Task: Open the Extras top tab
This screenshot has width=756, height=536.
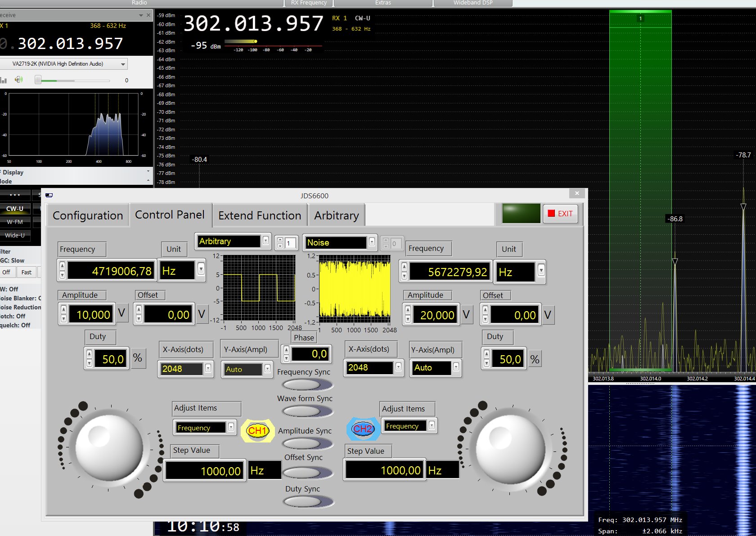Action: pyautogui.click(x=383, y=3)
